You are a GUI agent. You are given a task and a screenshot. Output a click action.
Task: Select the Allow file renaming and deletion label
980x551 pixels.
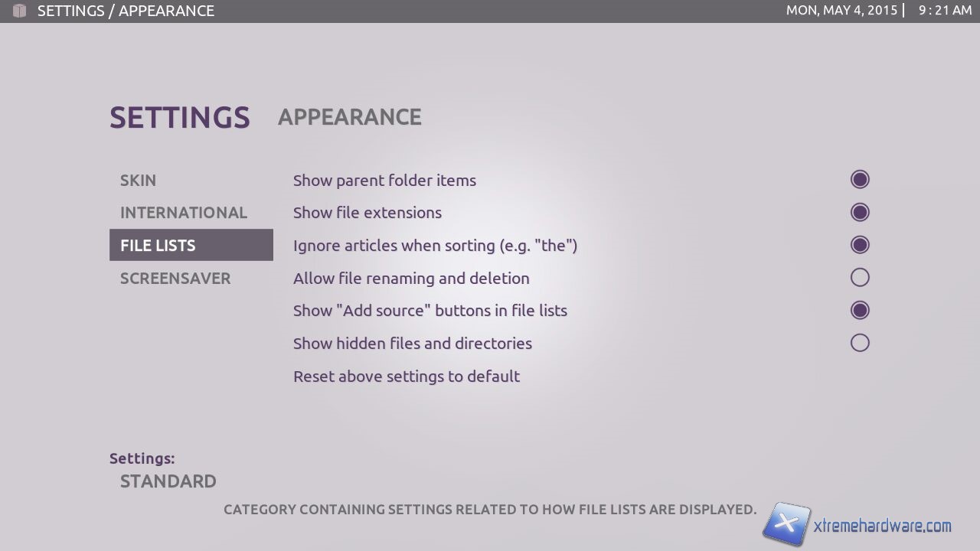pyautogui.click(x=411, y=279)
